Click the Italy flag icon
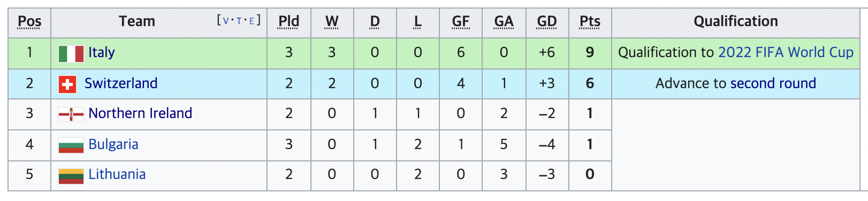 click(x=71, y=53)
